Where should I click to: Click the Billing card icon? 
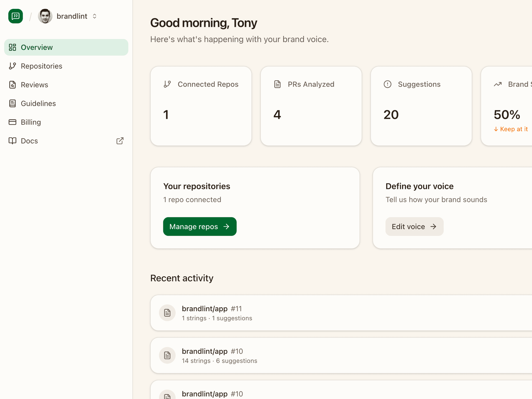[x=12, y=122]
